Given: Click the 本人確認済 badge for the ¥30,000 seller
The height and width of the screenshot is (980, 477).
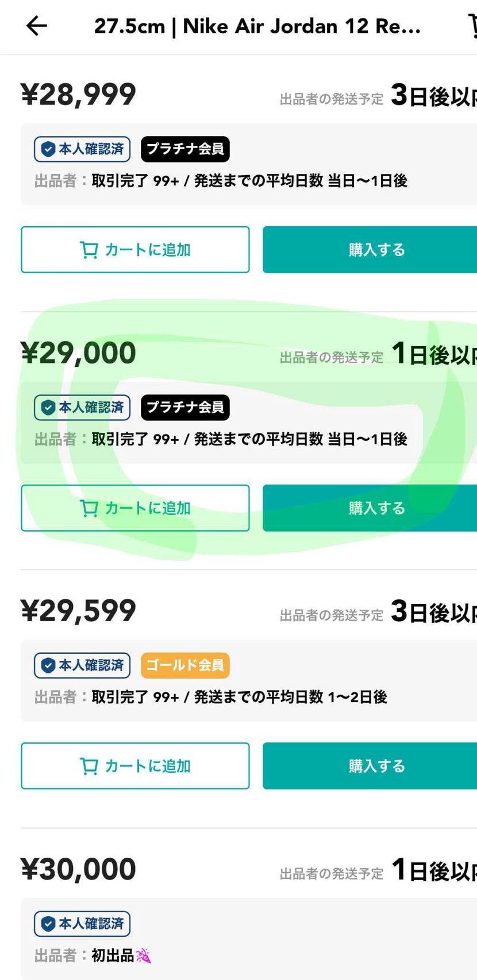Looking at the screenshot, I should pos(82,924).
